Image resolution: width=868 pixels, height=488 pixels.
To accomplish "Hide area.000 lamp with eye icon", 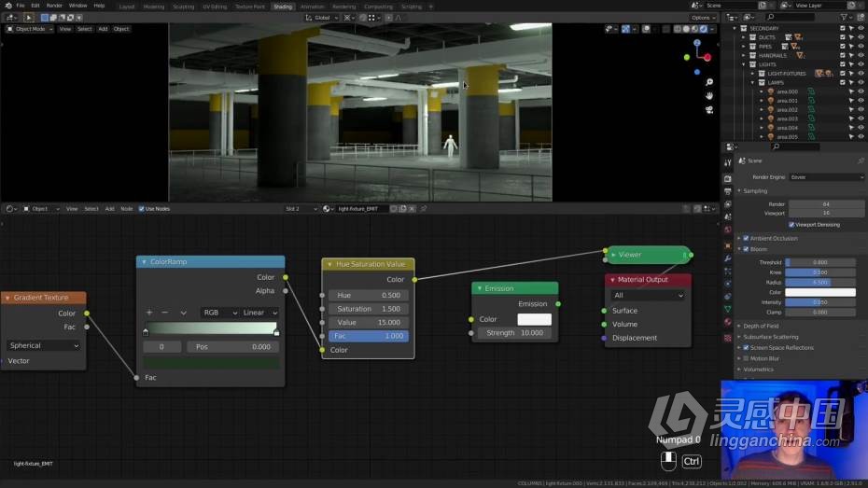I will pos(861,91).
